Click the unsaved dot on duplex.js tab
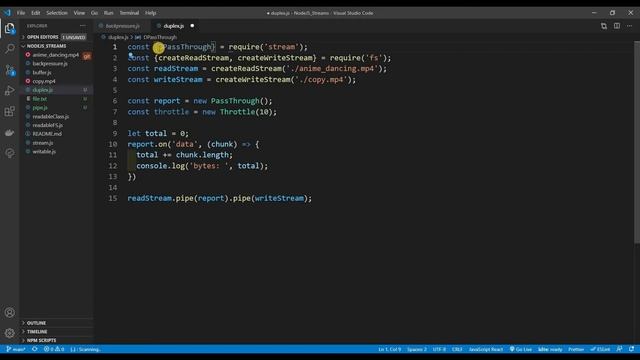 192,26
